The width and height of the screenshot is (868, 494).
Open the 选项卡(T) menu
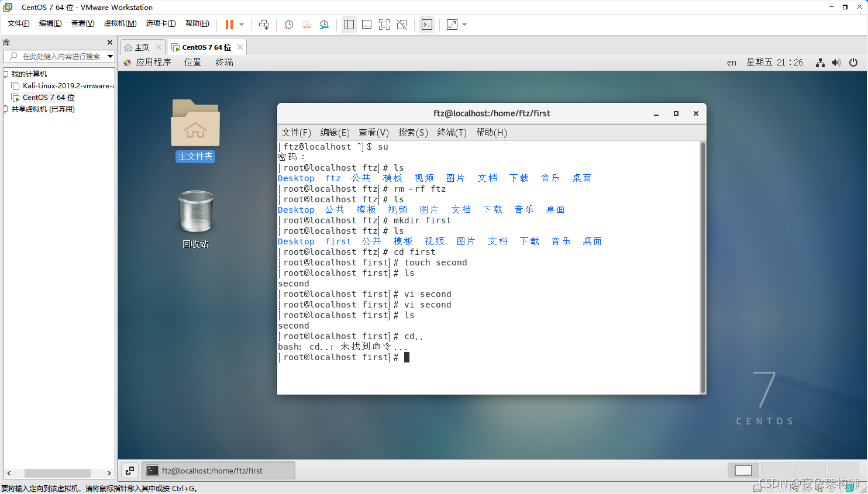click(161, 23)
